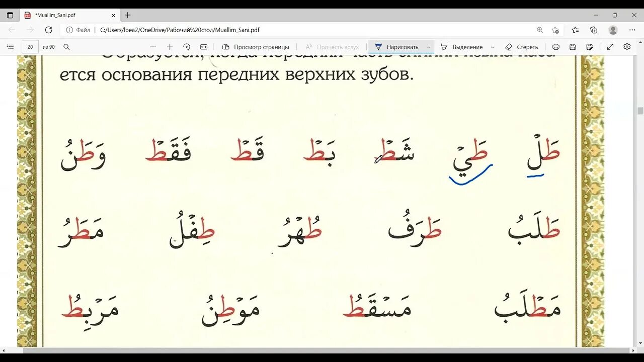The width and height of the screenshot is (644, 362).
Task: Select the Нарисовать draw tool
Action: [x=397, y=47]
